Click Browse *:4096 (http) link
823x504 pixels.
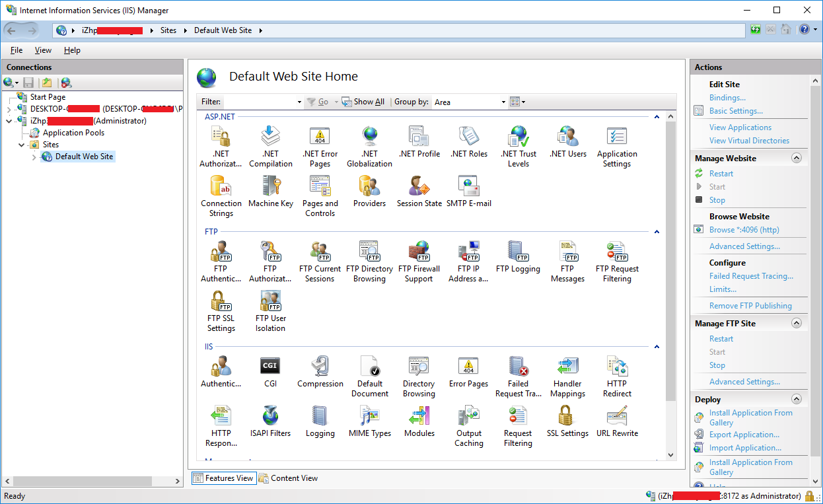pos(744,230)
